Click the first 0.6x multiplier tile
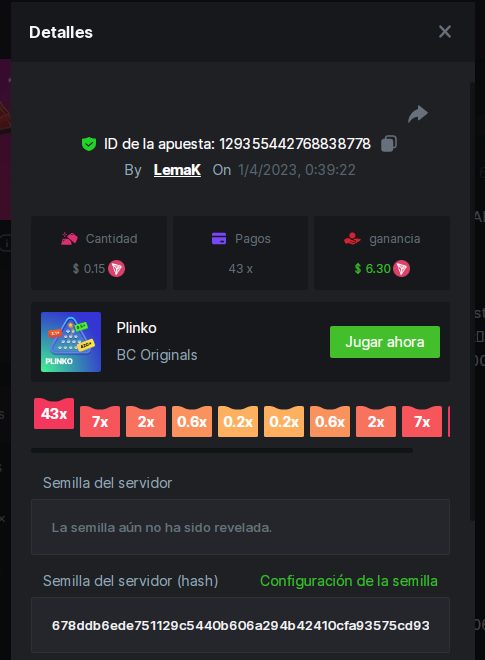 coord(192,421)
